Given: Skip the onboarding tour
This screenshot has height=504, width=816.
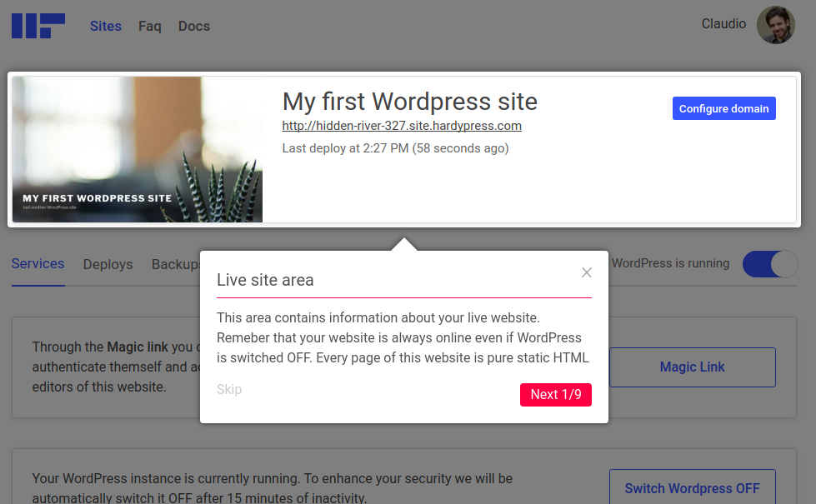Looking at the screenshot, I should pyautogui.click(x=229, y=389).
